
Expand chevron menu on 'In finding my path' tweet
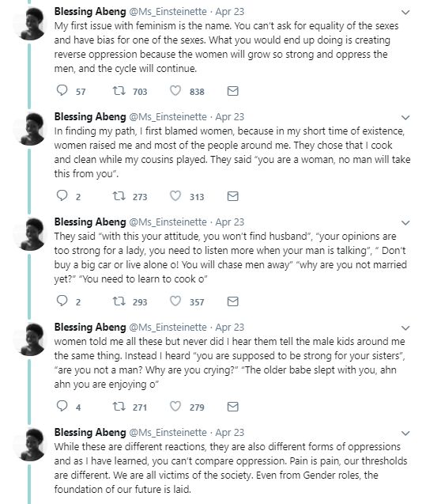click(x=405, y=117)
